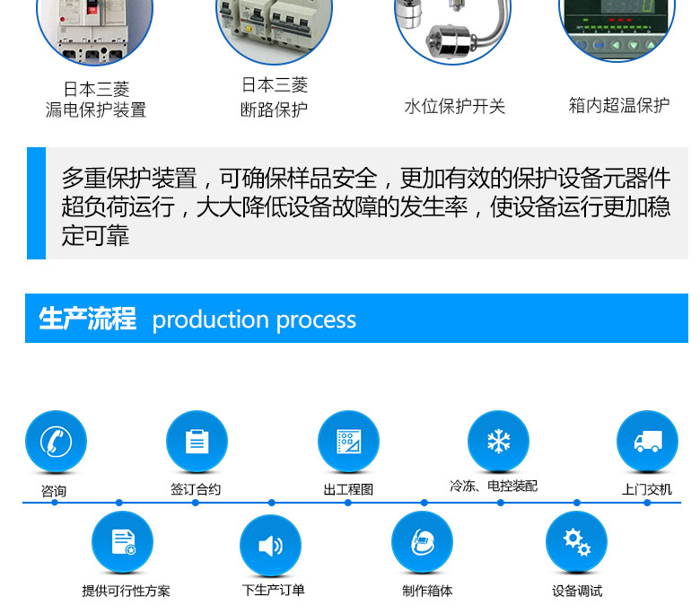Click the phone consultation icon
Viewport: 700px width, 614px height.
click(56, 442)
